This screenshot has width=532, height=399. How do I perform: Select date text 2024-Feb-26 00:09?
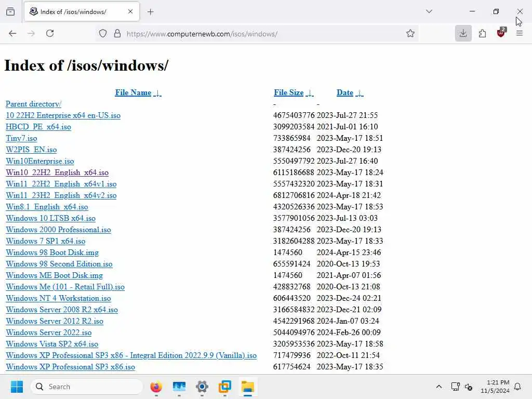click(x=349, y=332)
